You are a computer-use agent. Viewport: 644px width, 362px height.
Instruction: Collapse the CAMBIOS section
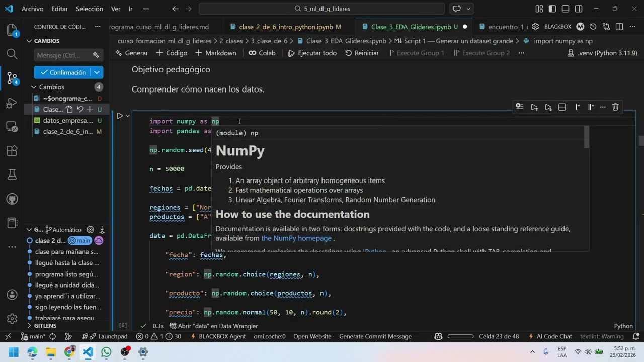[x=29, y=41]
